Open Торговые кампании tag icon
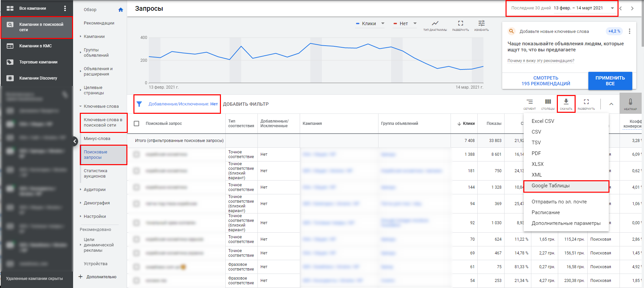This screenshot has width=644, height=288. (10, 62)
